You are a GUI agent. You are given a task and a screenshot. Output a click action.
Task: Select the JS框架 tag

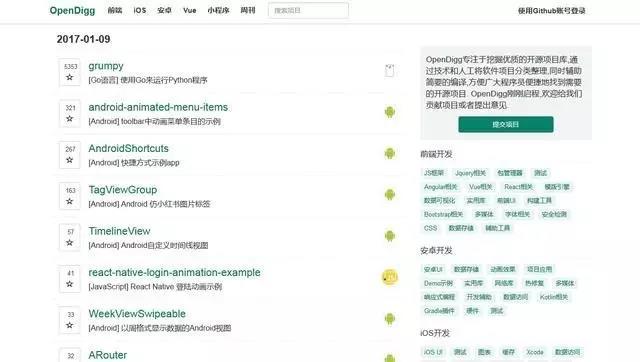[434, 173]
